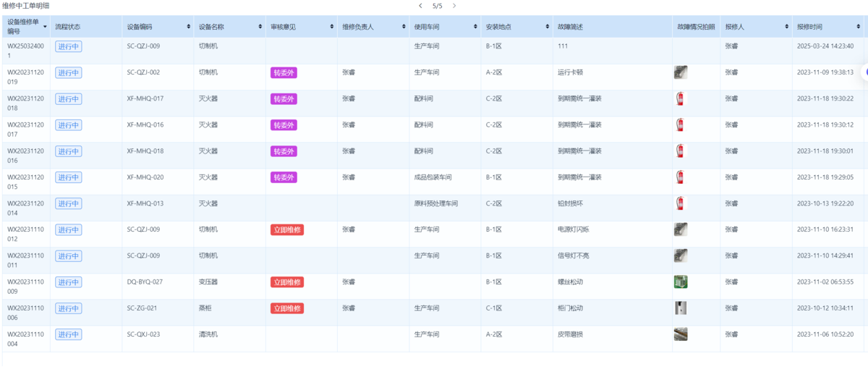
Task: Click timestamp 2023-10-12 10:34:11
Action: (x=825, y=308)
